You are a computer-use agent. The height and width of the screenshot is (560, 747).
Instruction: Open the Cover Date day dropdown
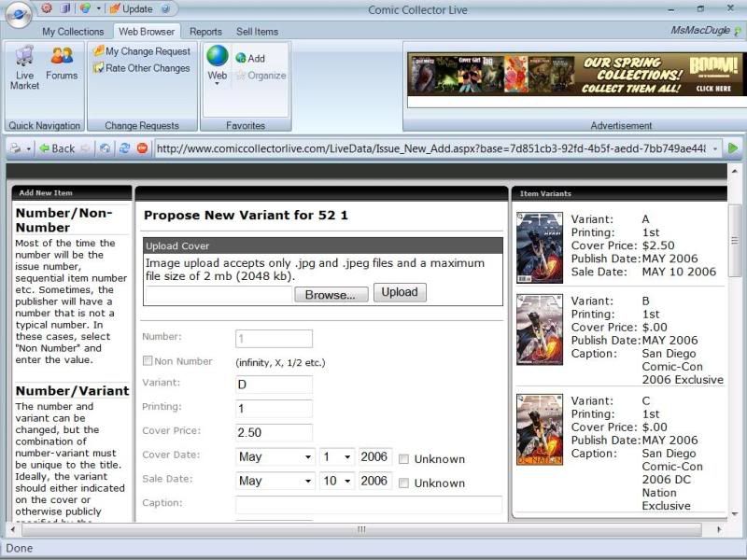pos(337,456)
